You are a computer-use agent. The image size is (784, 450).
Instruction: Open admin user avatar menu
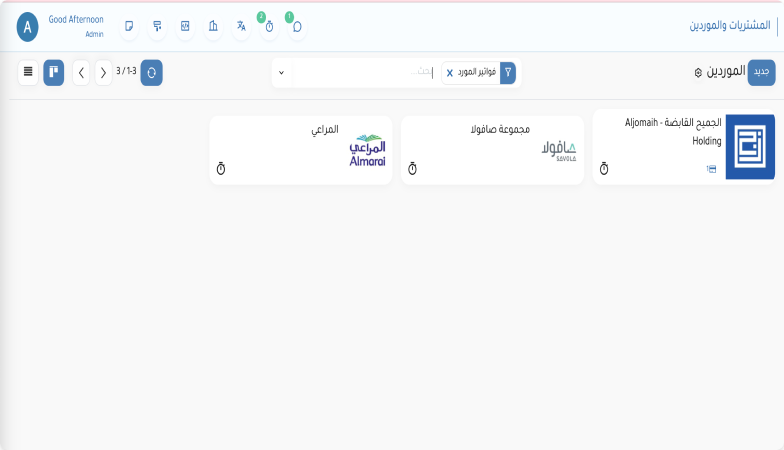28,27
